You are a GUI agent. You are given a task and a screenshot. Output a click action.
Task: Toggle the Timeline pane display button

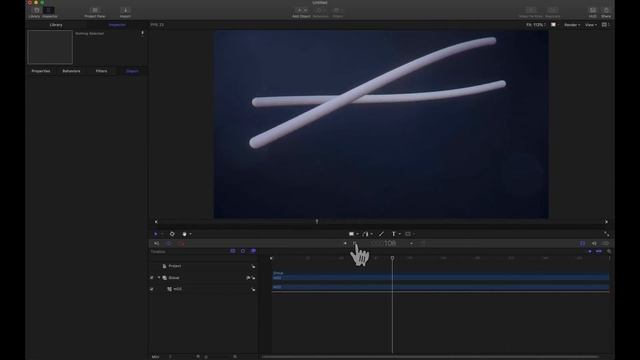point(582,244)
